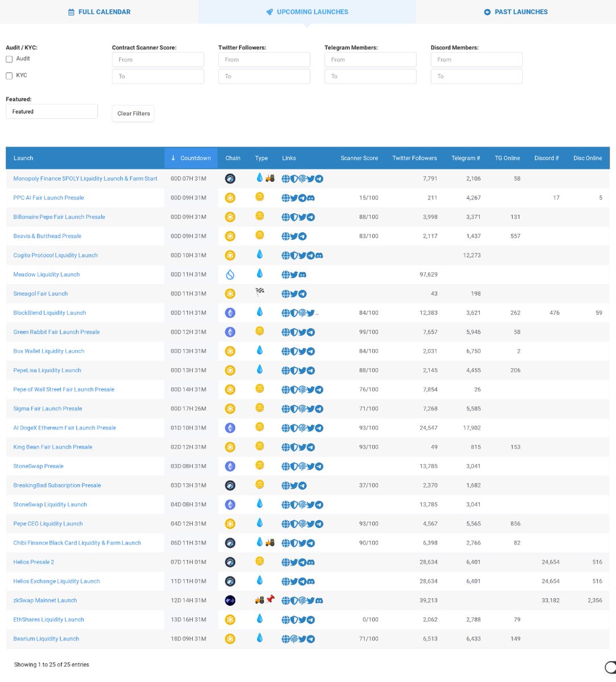Sort by Chain column header
616x682 pixels.
tap(232, 158)
